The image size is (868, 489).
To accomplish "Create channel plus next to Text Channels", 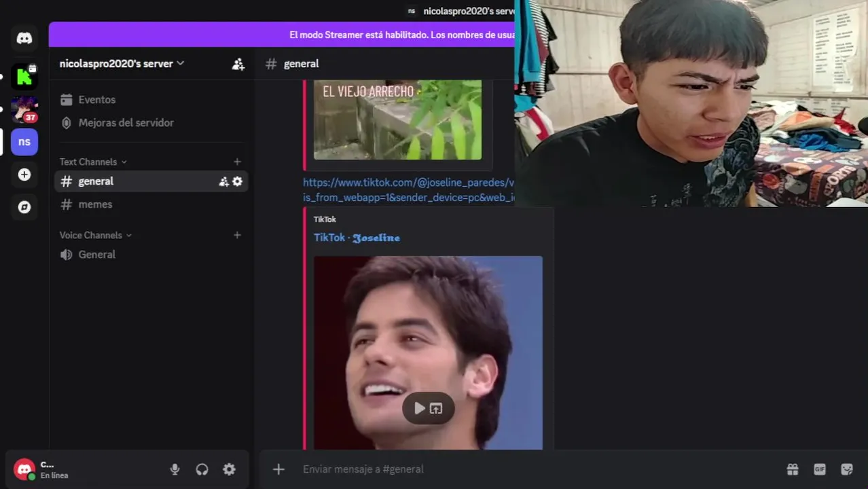I will (237, 162).
